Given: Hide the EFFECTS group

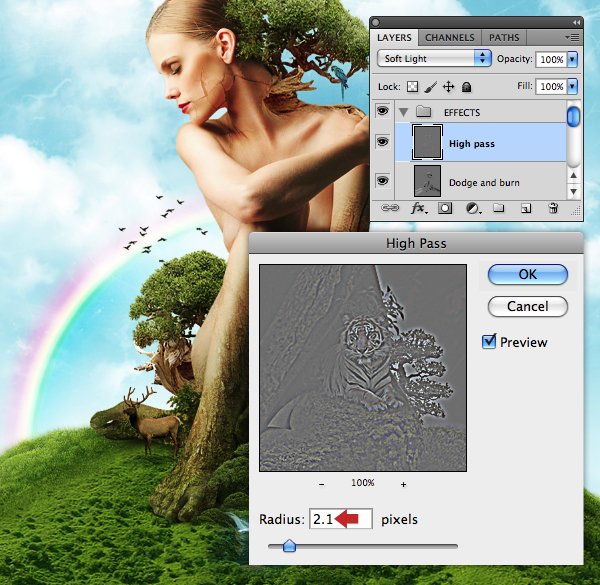Looking at the screenshot, I should tap(382, 111).
